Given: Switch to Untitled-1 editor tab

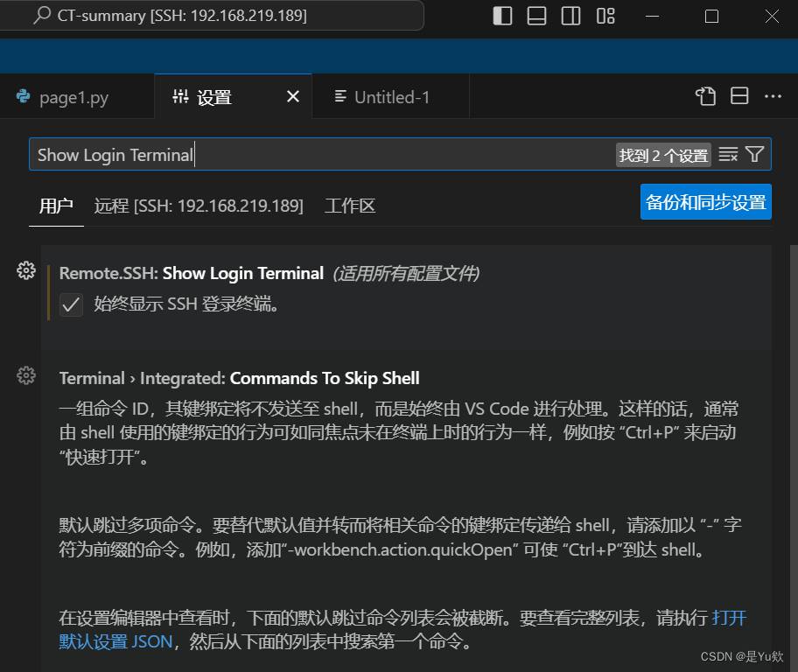Looking at the screenshot, I should pyautogui.click(x=390, y=96).
